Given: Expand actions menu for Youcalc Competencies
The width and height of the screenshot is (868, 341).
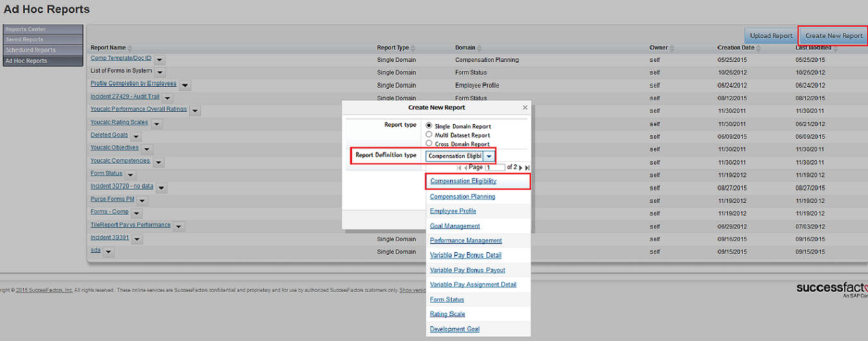Looking at the screenshot, I should point(158,162).
